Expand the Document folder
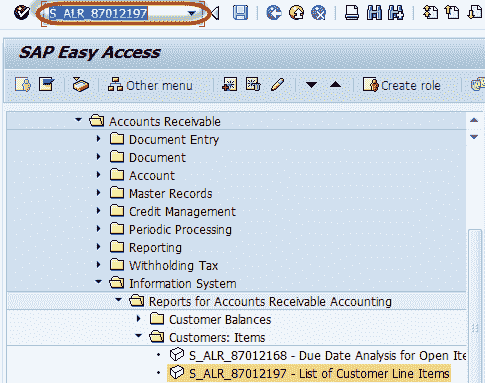485x383 pixels. (99, 156)
